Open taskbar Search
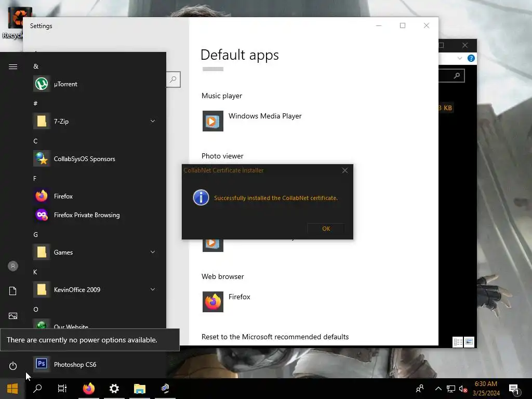This screenshot has height=399, width=532. [x=37, y=389]
